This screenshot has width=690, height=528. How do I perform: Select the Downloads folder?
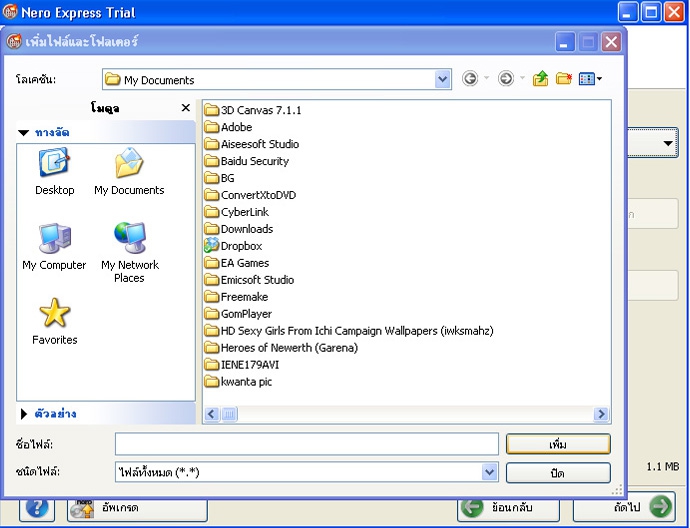pos(239,229)
